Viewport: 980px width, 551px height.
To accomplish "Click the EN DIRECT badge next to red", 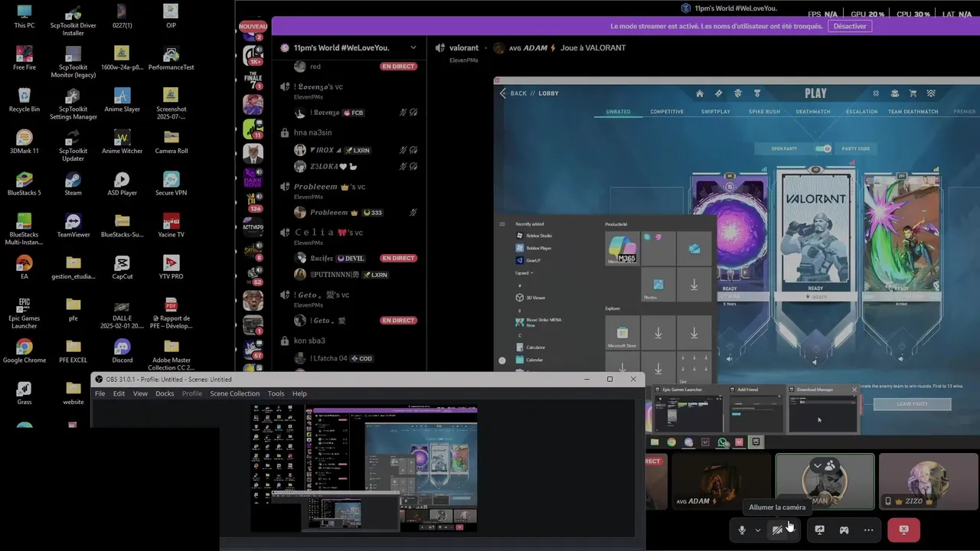I will coord(398,67).
